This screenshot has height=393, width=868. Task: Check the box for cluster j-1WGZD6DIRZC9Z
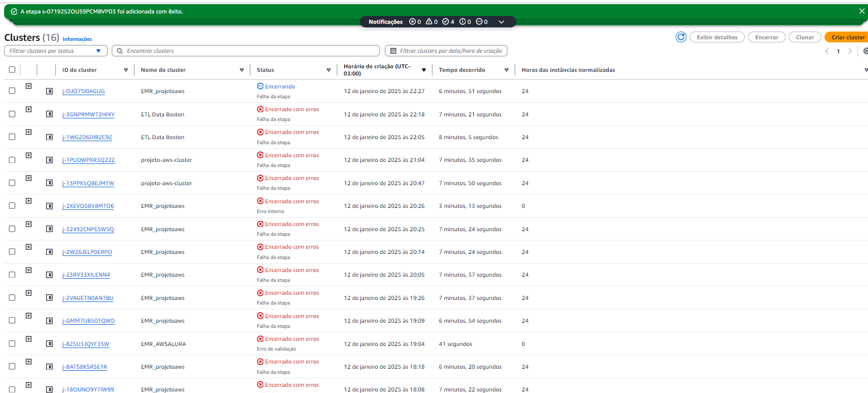pyautogui.click(x=12, y=137)
